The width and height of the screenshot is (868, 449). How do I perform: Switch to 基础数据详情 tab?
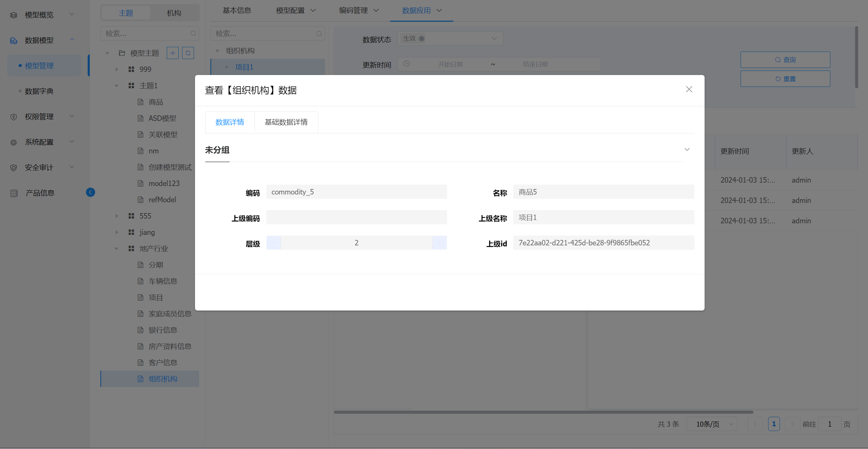click(286, 122)
